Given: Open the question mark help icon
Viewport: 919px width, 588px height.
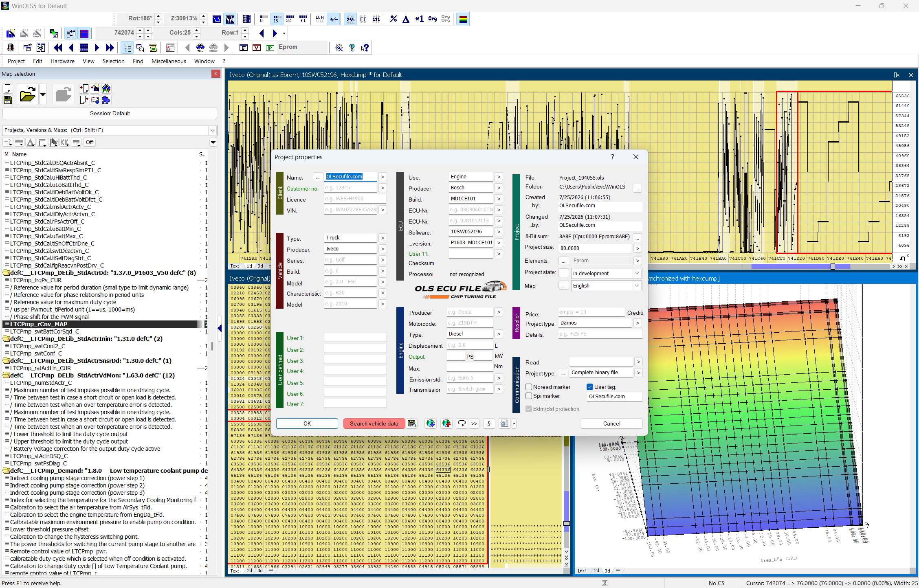Looking at the screenshot, I should (352, 48).
